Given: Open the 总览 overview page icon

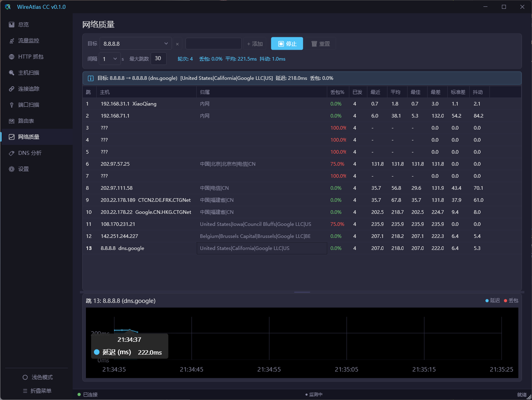Looking at the screenshot, I should point(12,24).
